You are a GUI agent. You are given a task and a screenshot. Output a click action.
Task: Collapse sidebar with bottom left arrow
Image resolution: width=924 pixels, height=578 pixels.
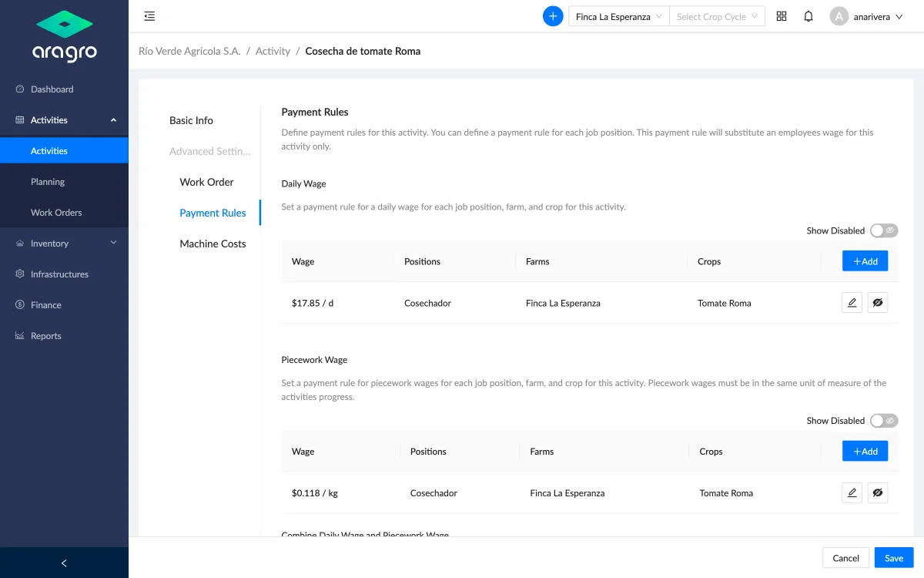coord(64,563)
